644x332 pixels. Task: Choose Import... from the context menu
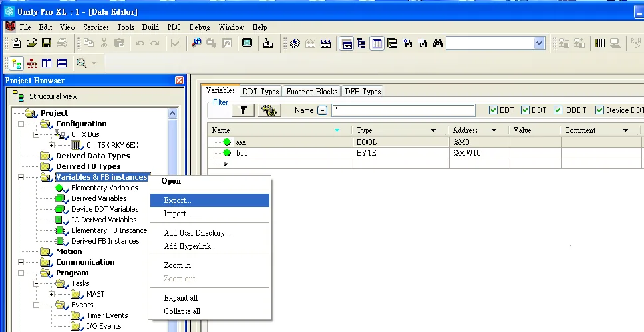click(x=210, y=214)
